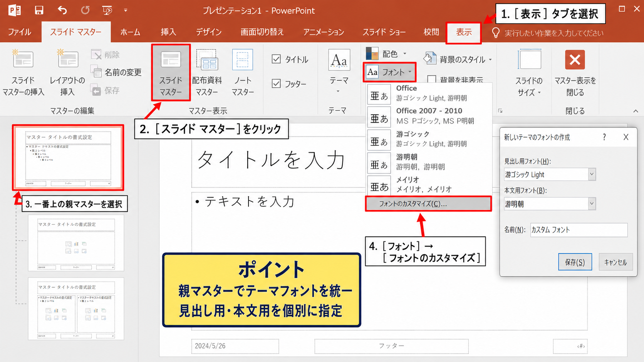Collapse the ribbon with the chevron
This screenshot has height=362, width=644.
[x=636, y=111]
